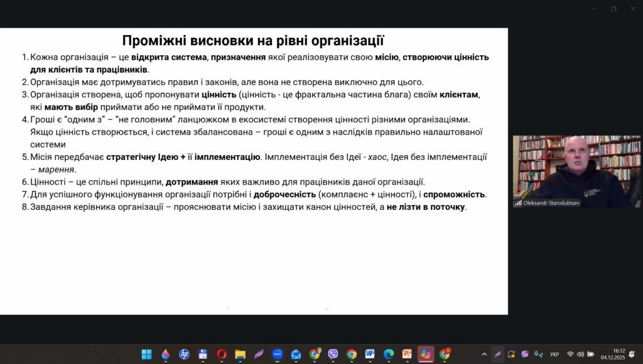Launch Opera browser from the taskbar
Screen dimensions: 643x364
221,354
